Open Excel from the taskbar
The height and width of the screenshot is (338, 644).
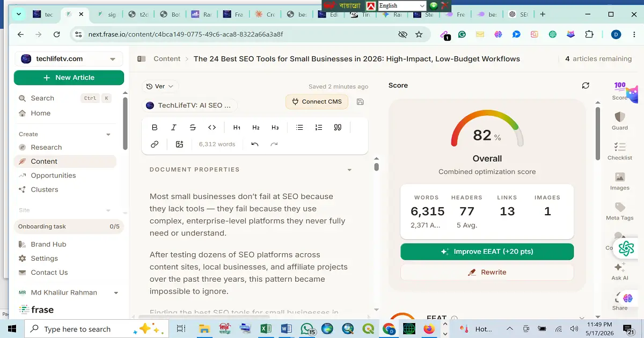[266, 329]
